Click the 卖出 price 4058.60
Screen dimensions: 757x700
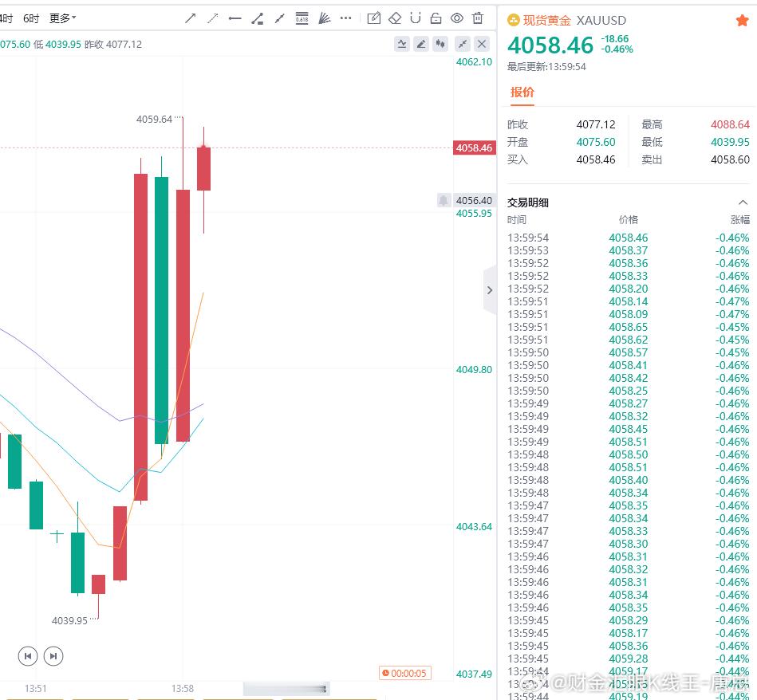point(730,159)
